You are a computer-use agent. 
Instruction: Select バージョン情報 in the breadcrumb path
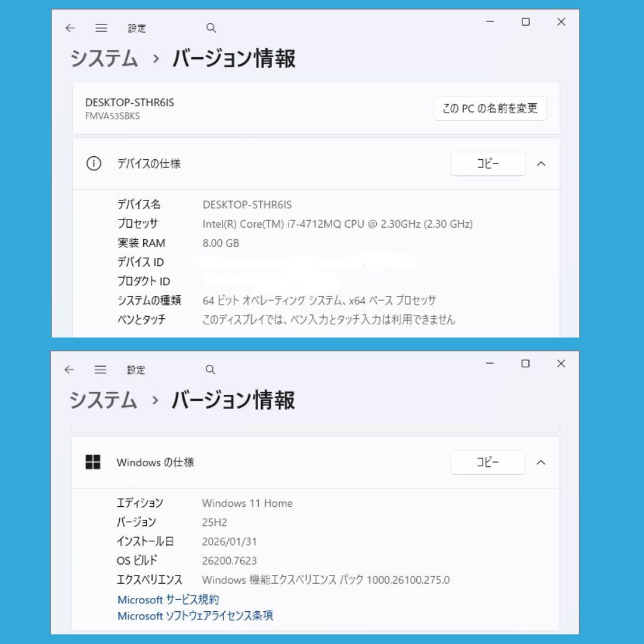[x=233, y=59]
